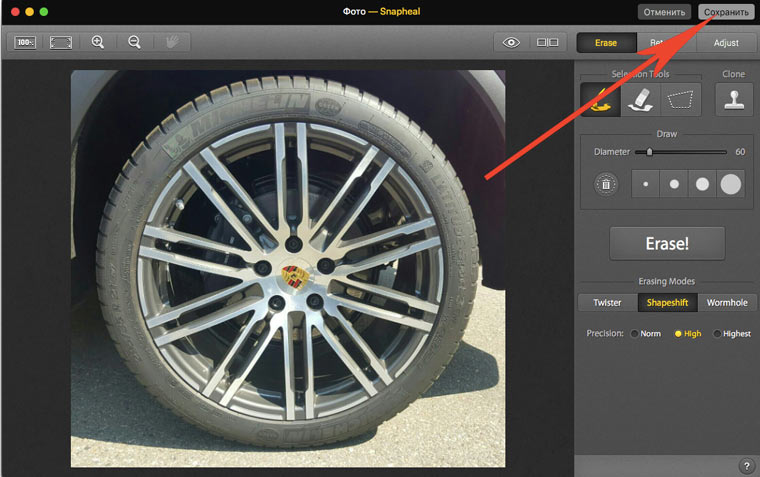Select the eraser selection tool
This screenshot has width=760, height=477.
click(641, 99)
